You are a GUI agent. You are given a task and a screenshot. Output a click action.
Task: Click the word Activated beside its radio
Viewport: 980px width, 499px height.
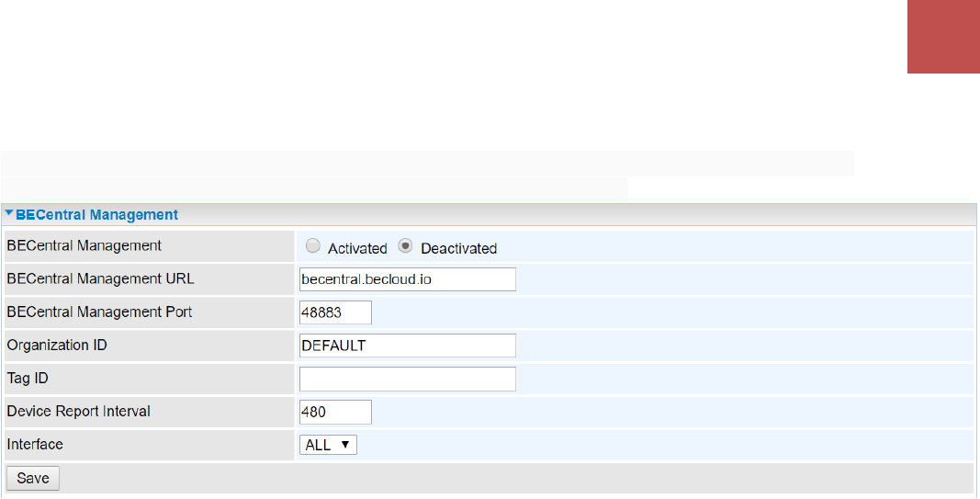(x=357, y=248)
